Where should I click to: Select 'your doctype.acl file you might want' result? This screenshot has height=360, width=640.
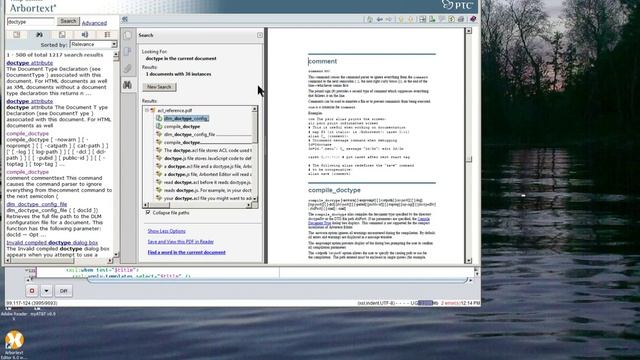point(208,198)
